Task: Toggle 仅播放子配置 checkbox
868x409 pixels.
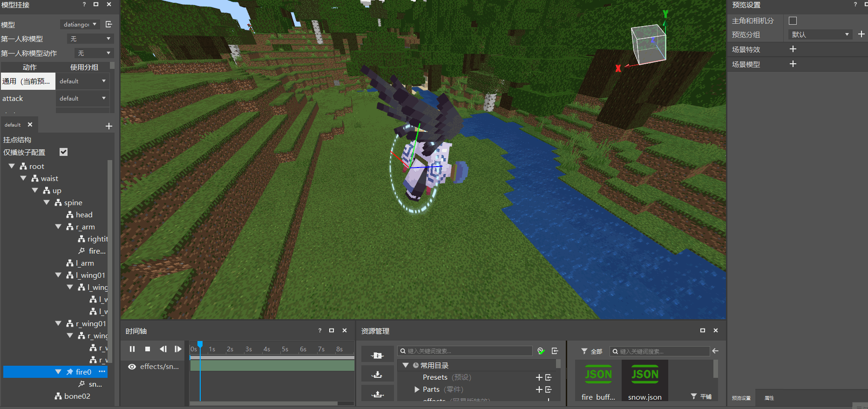Action: pyautogui.click(x=64, y=152)
